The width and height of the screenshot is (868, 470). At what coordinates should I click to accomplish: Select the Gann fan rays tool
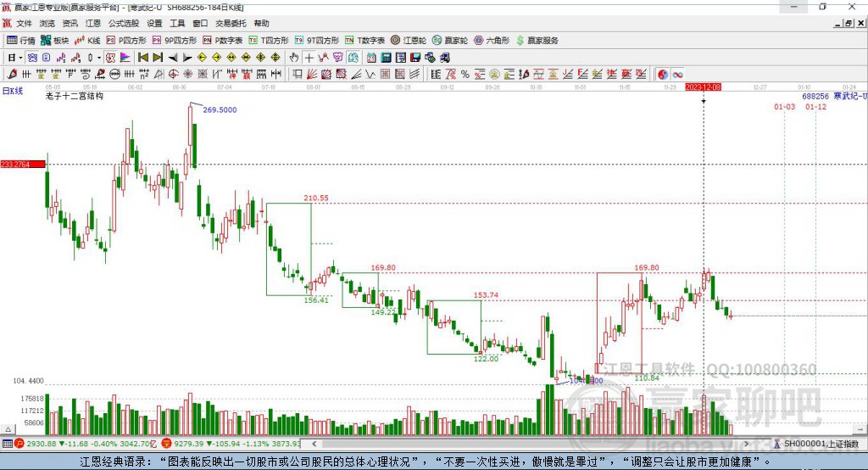pyautogui.click(x=313, y=75)
